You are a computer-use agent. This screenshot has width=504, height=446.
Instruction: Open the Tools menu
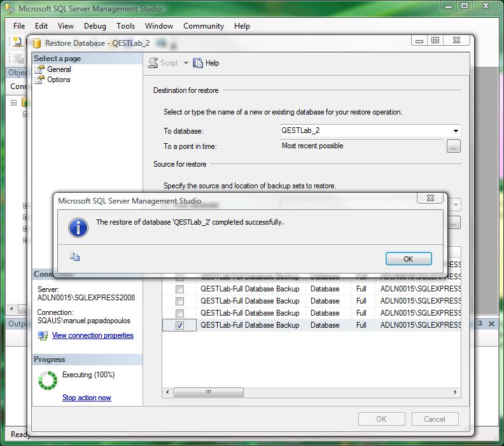coord(125,26)
